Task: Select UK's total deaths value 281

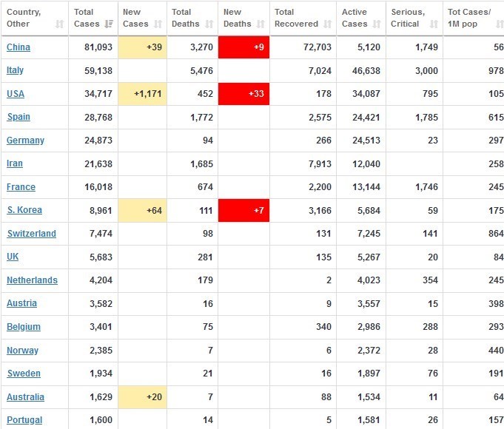Action: coord(205,257)
